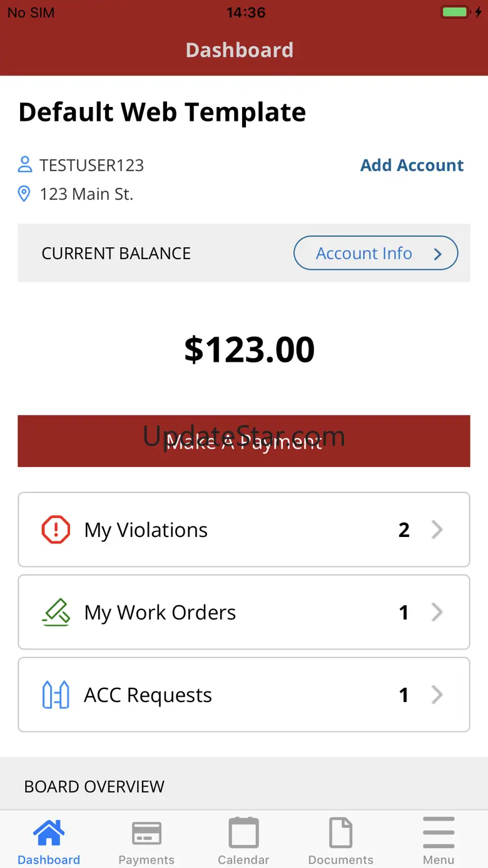
Task: Tap the green work orders gavel icon
Action: (56, 612)
